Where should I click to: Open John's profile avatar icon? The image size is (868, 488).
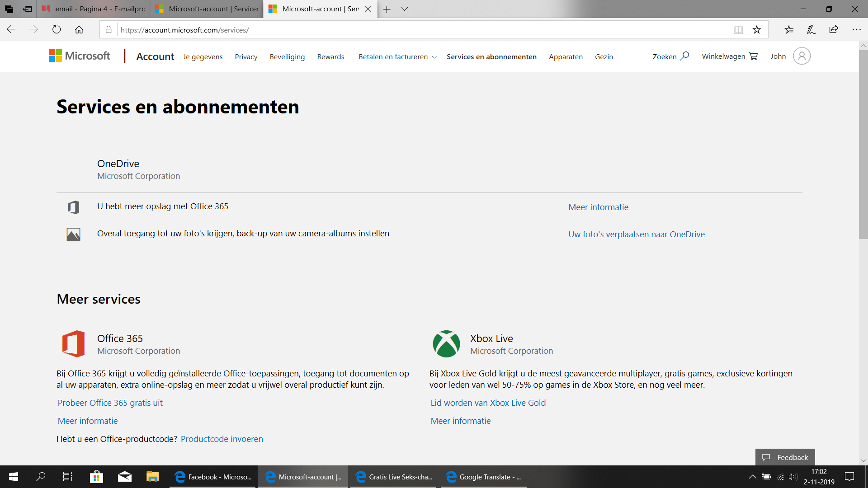802,56
